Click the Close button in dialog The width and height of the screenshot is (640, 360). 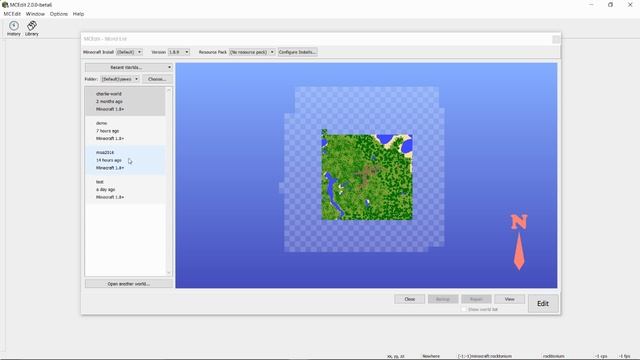click(x=409, y=299)
